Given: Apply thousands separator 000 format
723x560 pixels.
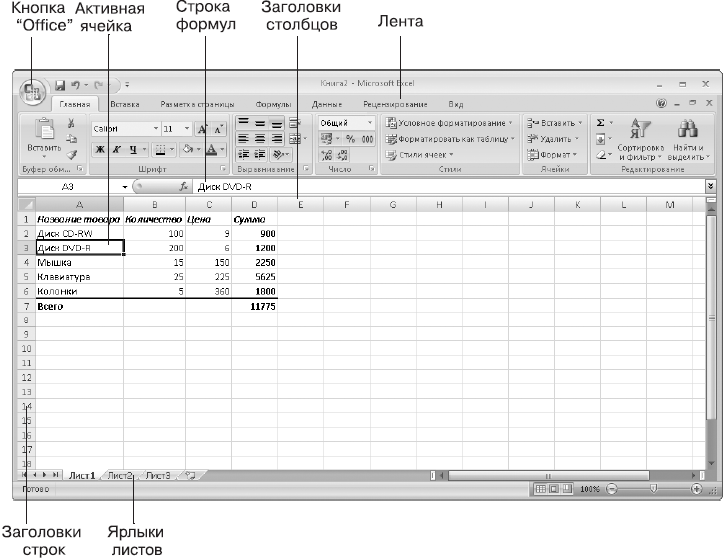Looking at the screenshot, I should pyautogui.click(x=367, y=139).
